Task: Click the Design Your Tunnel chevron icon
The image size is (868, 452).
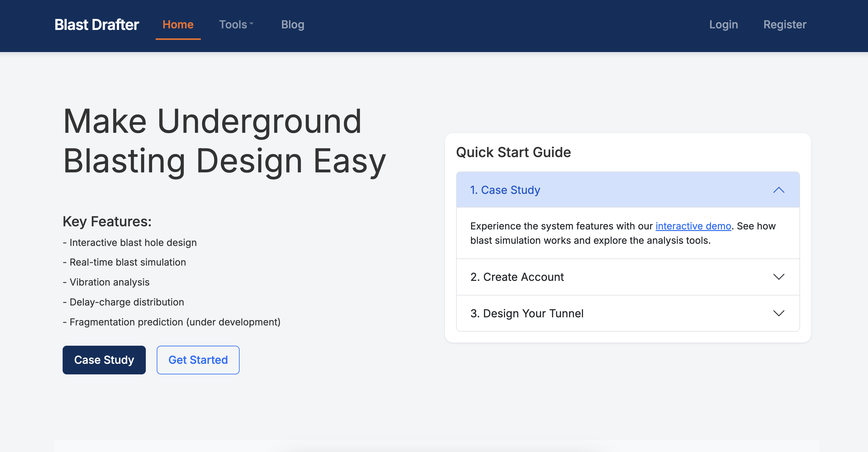Action: pos(779,313)
